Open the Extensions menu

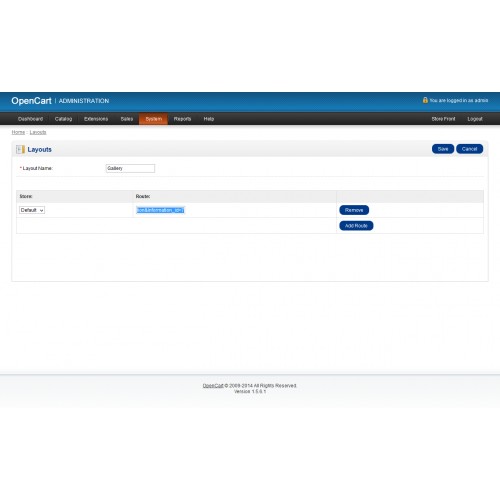96,119
